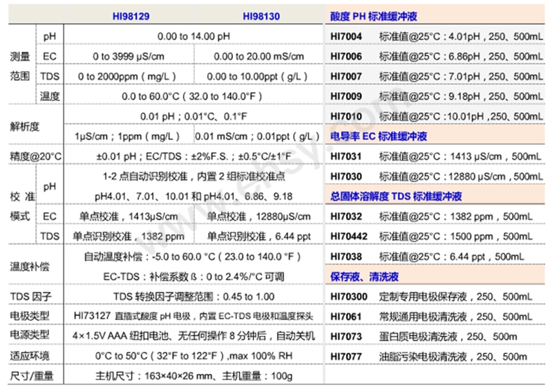546x392 pixels.
Task: Click the HI98129 column header
Action: coord(131,17)
